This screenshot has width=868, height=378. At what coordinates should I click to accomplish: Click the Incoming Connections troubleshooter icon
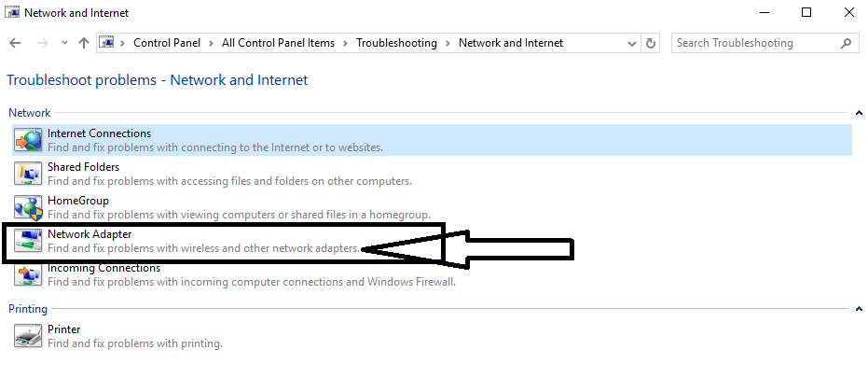(x=27, y=273)
